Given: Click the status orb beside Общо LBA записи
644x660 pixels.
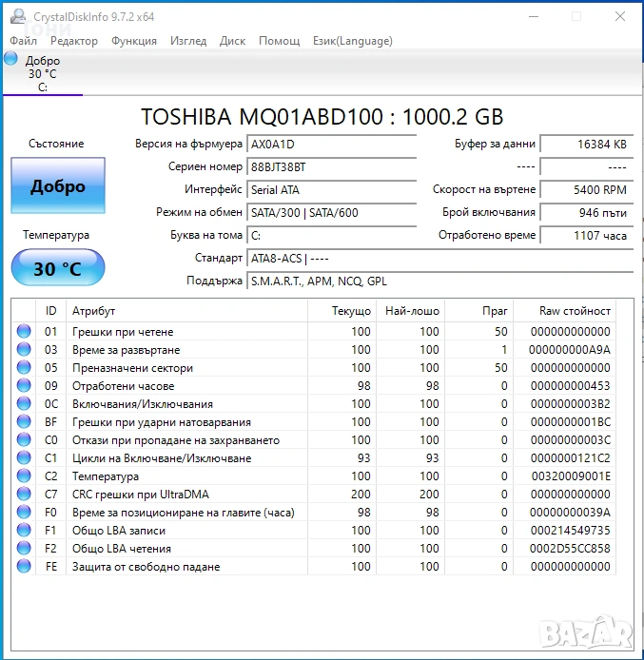Looking at the screenshot, I should coord(24,531).
